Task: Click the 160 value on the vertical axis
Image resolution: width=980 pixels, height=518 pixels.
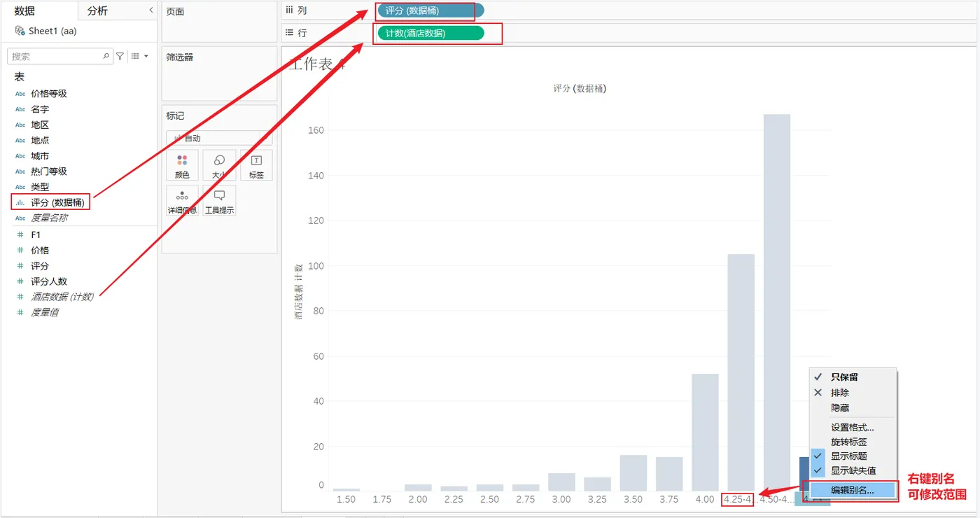Action: (x=316, y=130)
